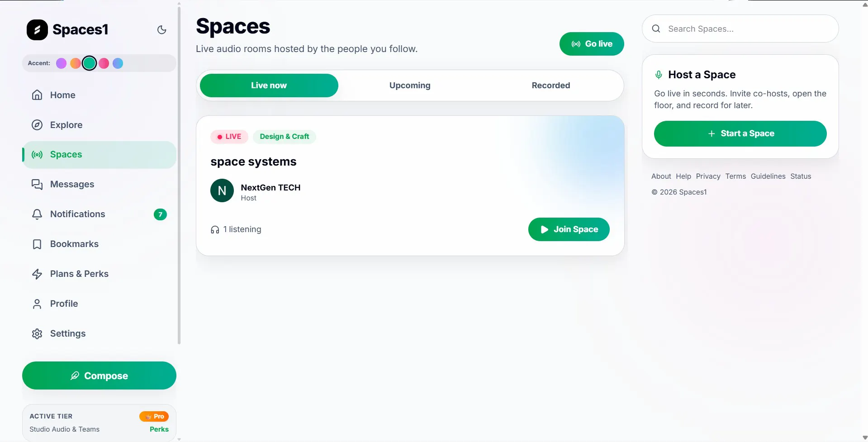Click the search magnifier icon
Viewport: 868px width, 442px height.
[656, 29]
